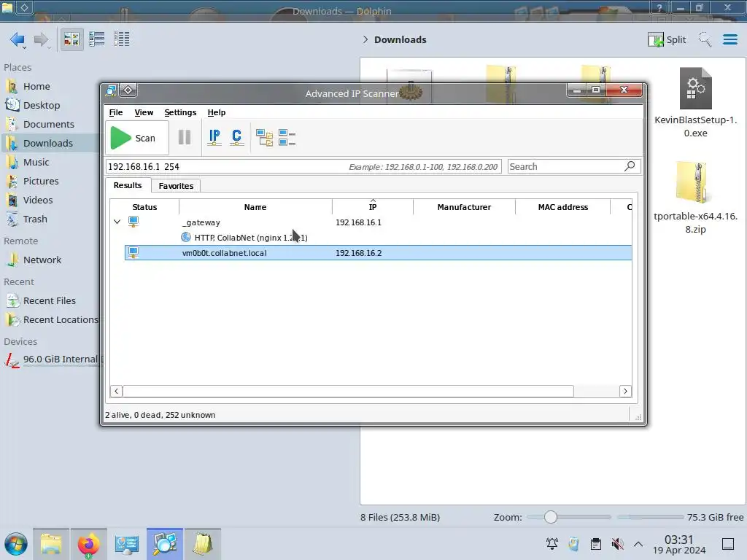Click the file manager taskbar icon
Image resolution: width=747 pixels, height=560 pixels.
point(51,544)
